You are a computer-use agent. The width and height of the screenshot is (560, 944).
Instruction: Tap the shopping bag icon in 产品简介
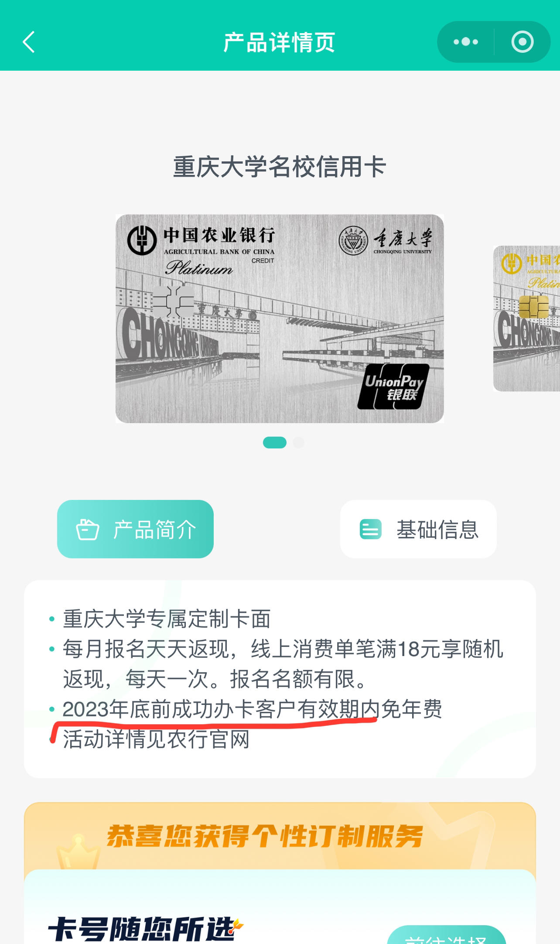click(88, 530)
